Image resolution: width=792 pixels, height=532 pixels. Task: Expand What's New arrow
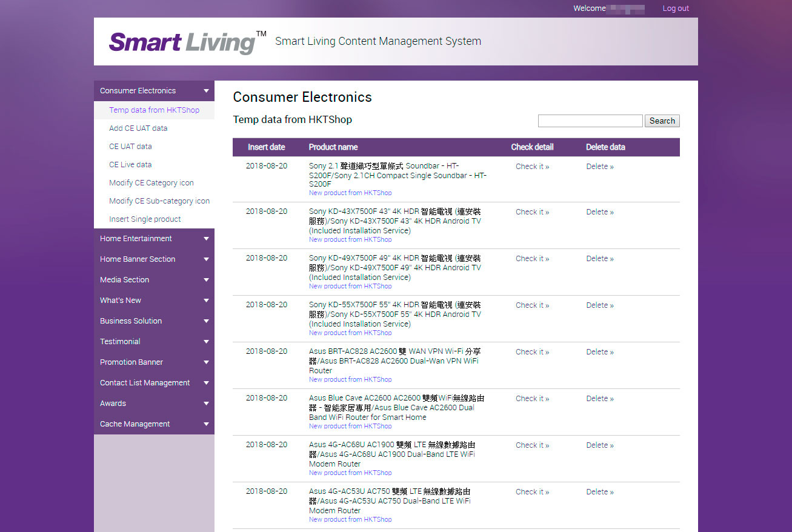(206, 301)
